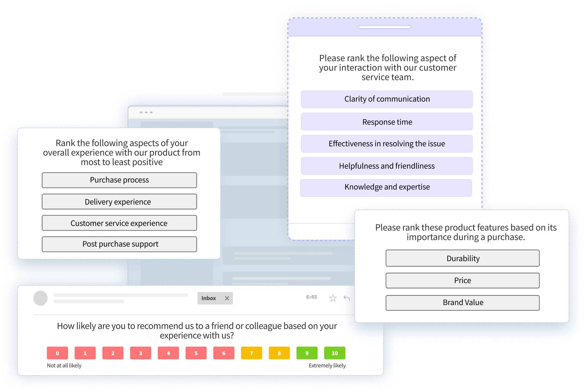Select Delivery experience ranking item

(x=119, y=202)
